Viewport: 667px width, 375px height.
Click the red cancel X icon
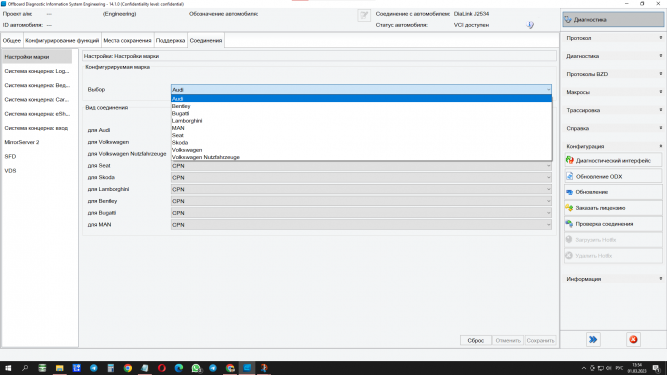[x=633, y=339]
